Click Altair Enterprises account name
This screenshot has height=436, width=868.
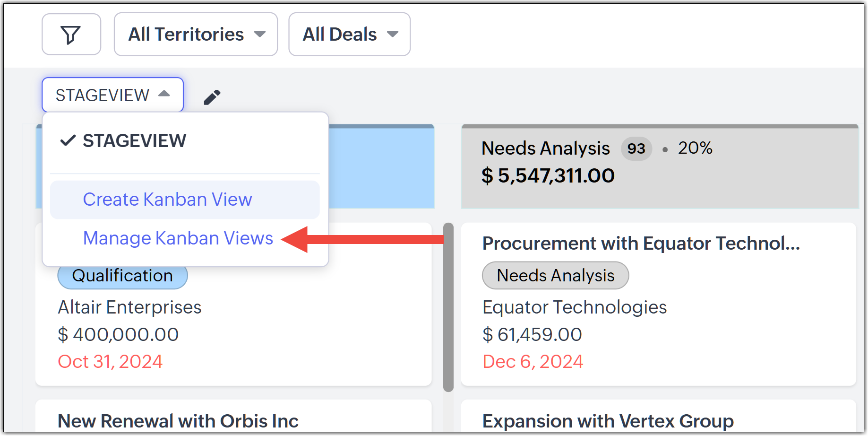pyautogui.click(x=129, y=307)
